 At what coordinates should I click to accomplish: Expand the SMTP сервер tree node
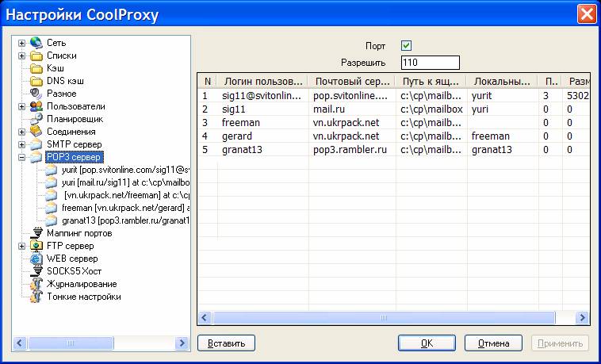22,144
